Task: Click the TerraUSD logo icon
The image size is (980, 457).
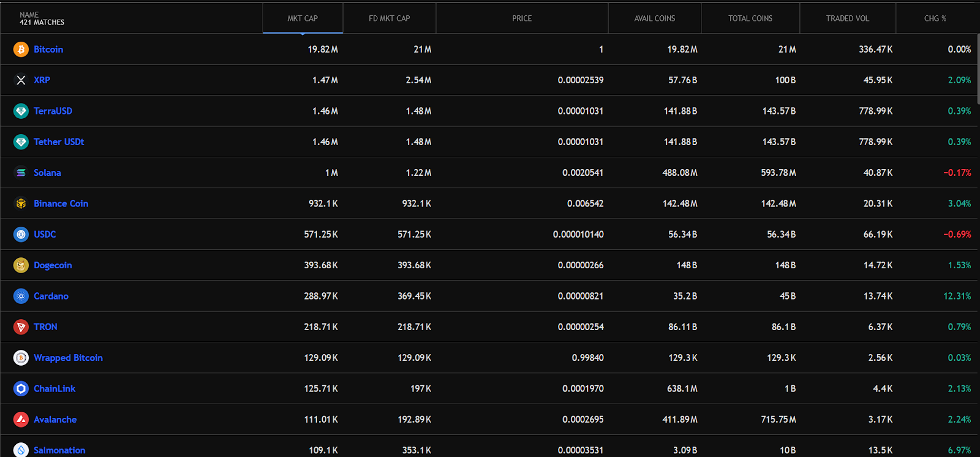Action: pos(21,111)
